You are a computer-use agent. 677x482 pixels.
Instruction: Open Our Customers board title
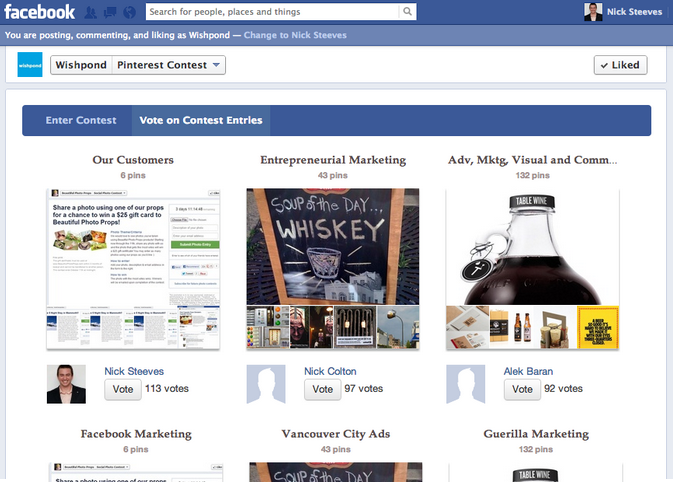pos(133,160)
